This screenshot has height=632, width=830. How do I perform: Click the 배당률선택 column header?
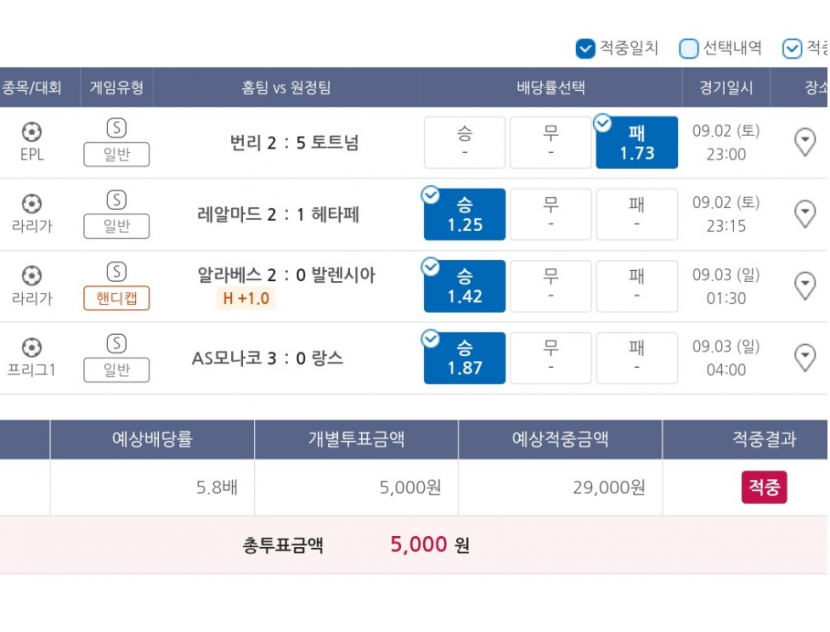[551, 87]
